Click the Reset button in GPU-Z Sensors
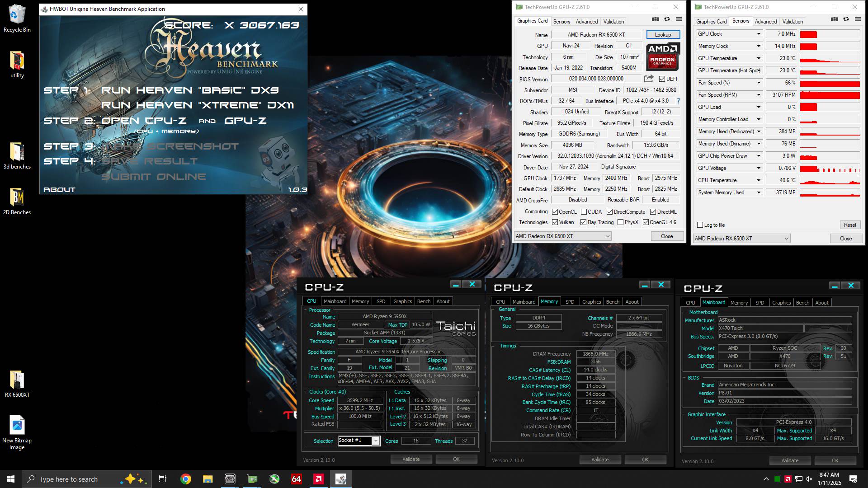Image resolution: width=868 pixels, height=488 pixels. (849, 225)
